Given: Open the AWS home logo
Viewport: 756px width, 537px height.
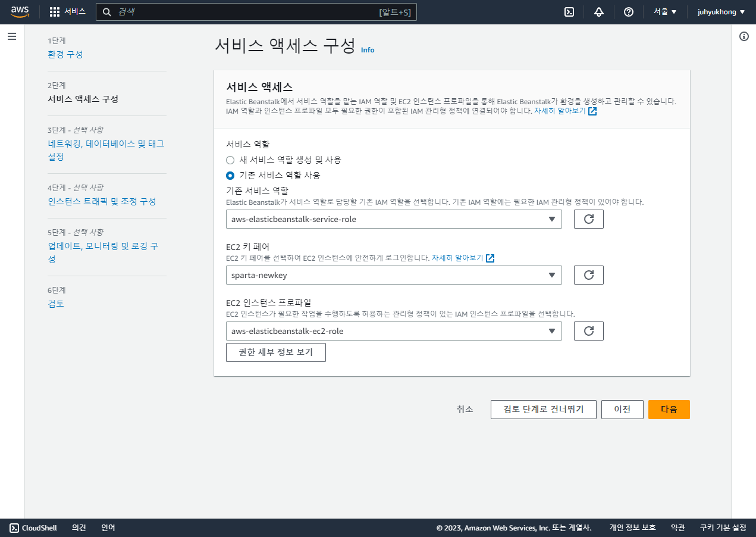Looking at the screenshot, I should [20, 12].
